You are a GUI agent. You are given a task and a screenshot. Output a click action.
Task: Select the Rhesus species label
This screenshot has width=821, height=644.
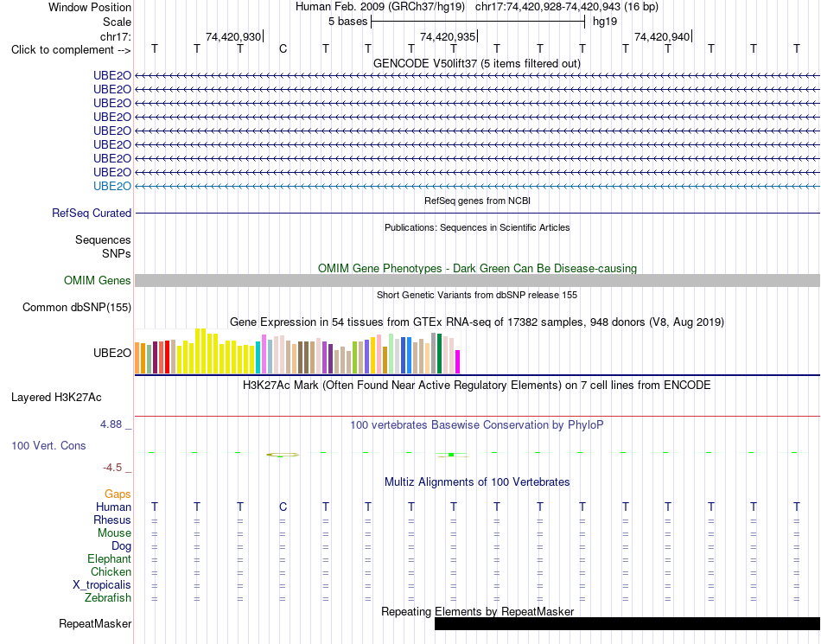[112, 520]
